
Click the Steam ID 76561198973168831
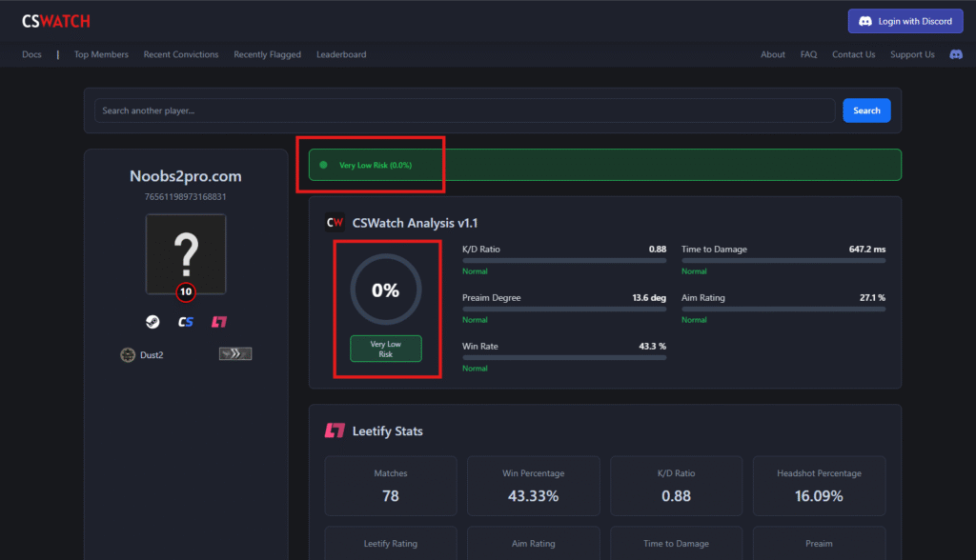[x=186, y=196]
